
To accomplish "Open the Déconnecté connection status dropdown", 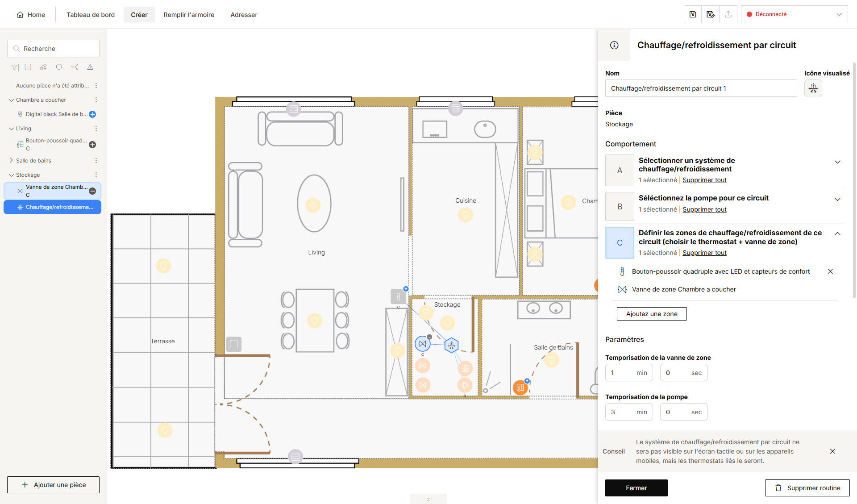I will coord(794,14).
